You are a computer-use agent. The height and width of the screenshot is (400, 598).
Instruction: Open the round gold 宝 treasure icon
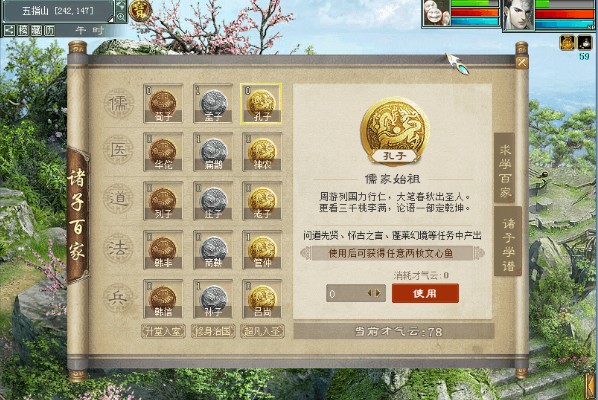tap(140, 10)
